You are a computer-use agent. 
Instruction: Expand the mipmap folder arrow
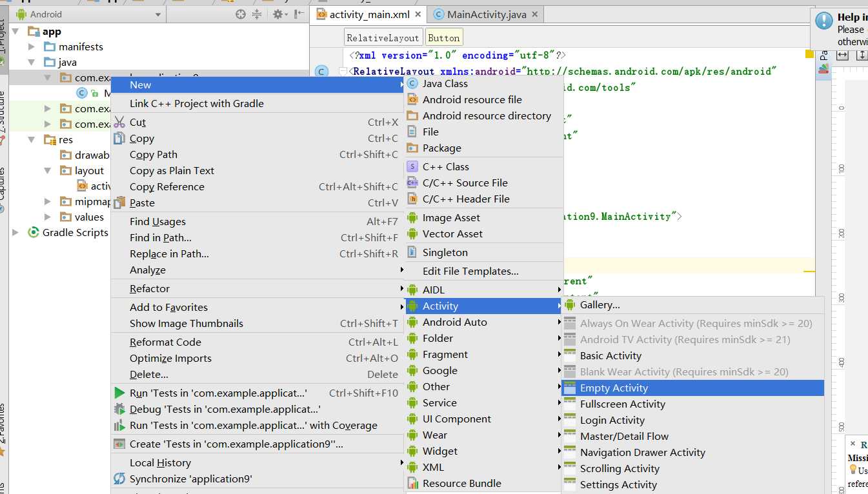click(47, 202)
